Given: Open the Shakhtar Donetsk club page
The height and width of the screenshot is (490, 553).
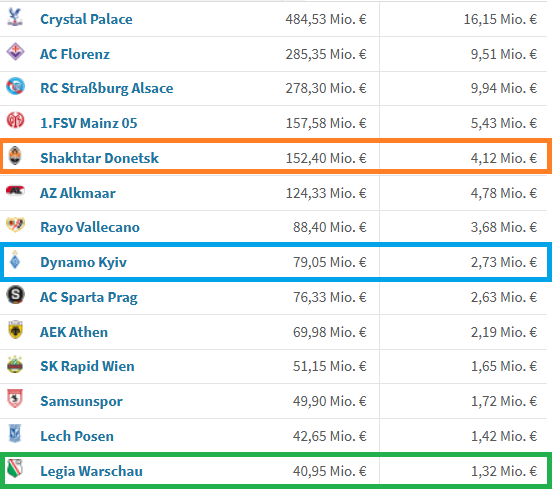Looking at the screenshot, I should [x=99, y=158].
